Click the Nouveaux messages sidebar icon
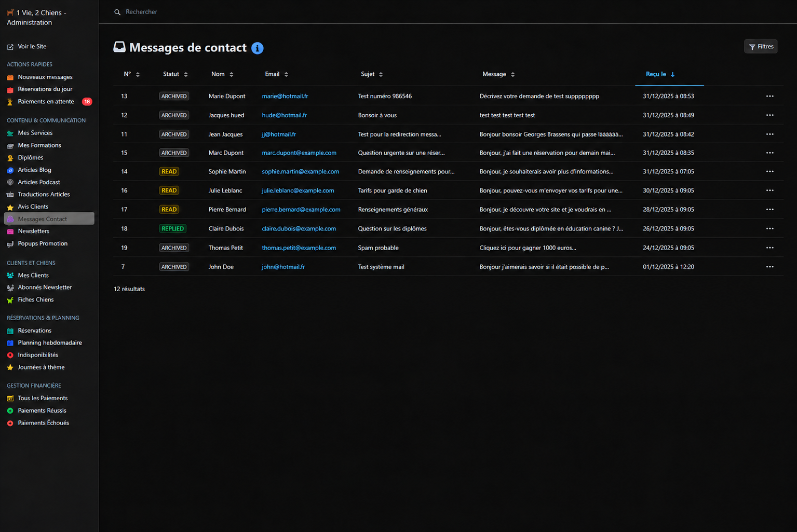The width and height of the screenshot is (797, 532). [x=10, y=77]
